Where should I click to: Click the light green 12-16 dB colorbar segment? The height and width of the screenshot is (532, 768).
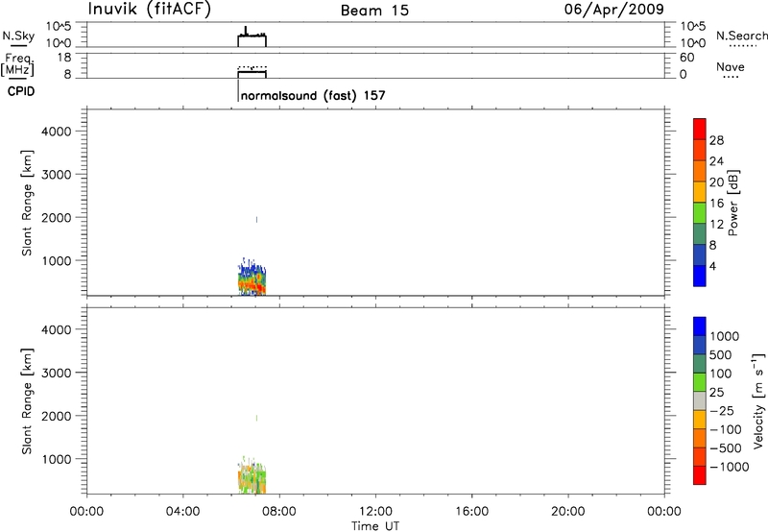[x=700, y=212]
